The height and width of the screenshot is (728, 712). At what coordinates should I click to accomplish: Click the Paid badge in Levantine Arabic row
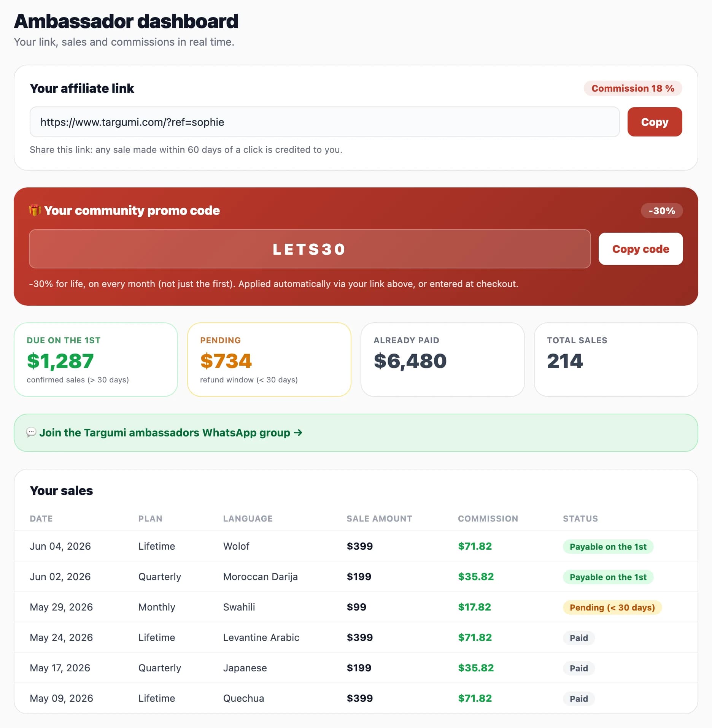click(x=579, y=638)
